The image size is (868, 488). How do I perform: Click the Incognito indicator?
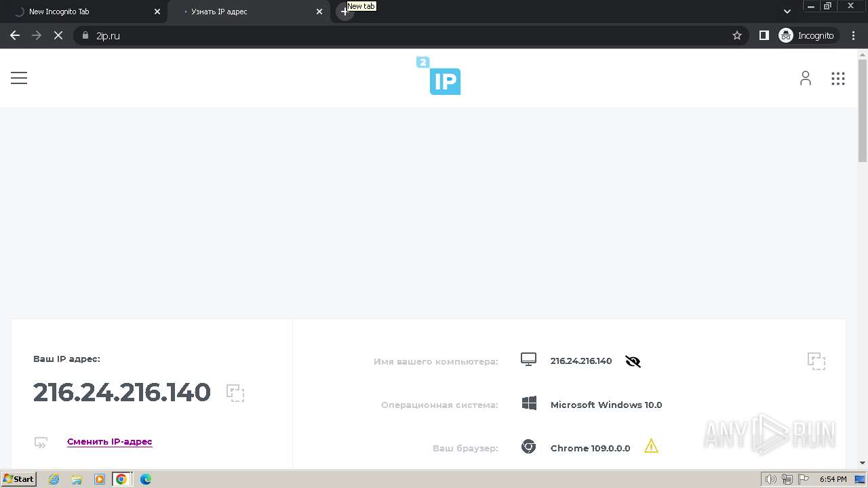808,35
